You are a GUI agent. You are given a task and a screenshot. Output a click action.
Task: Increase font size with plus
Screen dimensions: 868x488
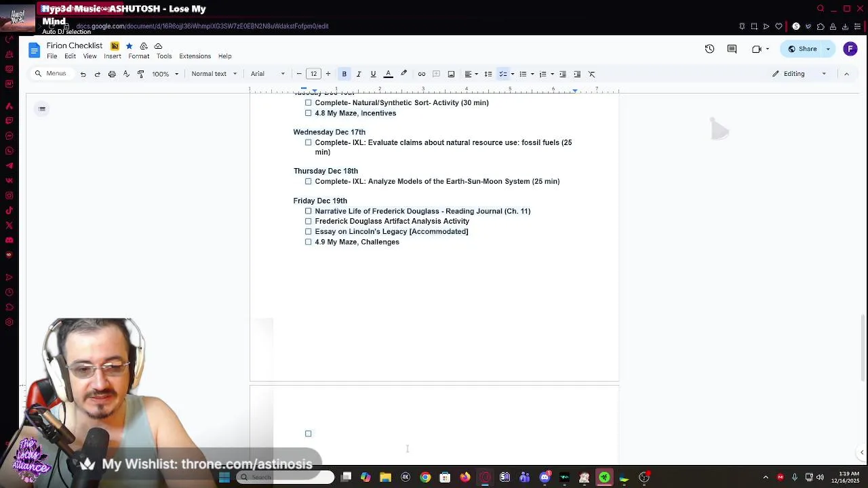pos(328,74)
